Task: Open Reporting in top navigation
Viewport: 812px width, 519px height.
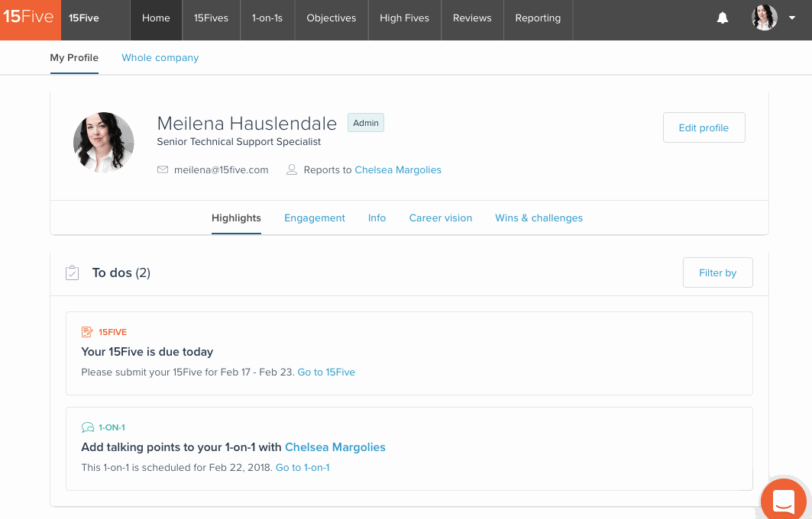Action: (x=538, y=18)
